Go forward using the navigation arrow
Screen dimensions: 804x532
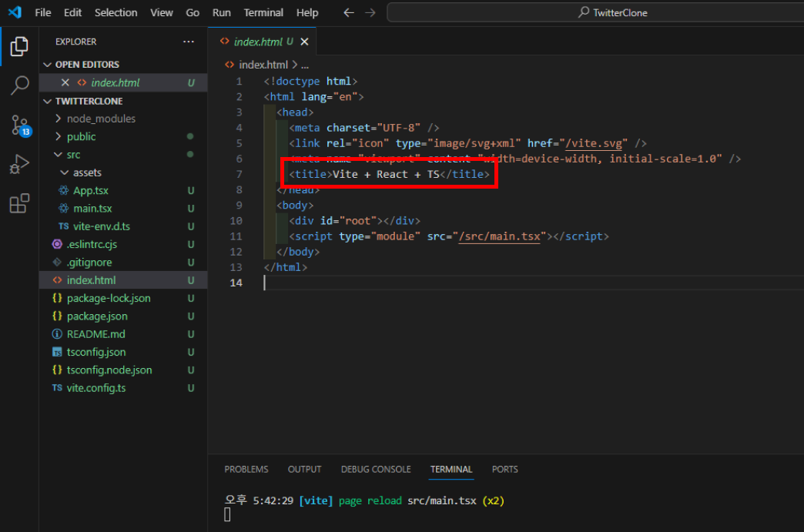point(370,12)
